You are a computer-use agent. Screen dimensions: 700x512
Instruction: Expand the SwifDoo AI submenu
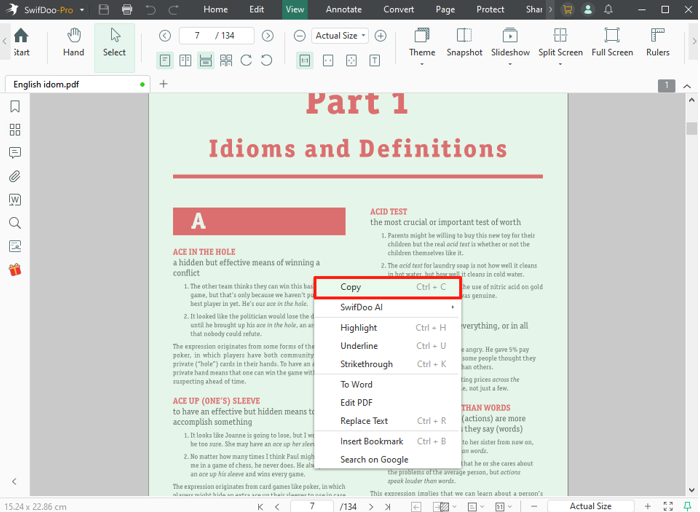pos(387,307)
